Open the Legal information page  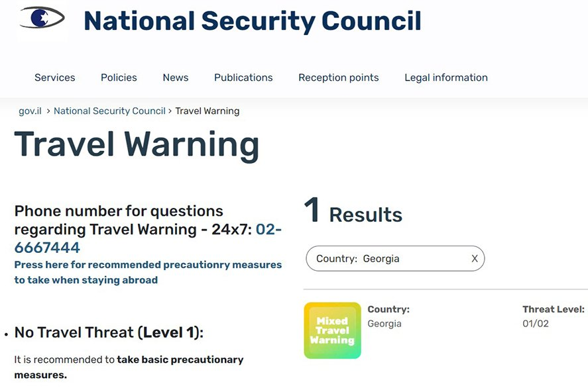coord(445,77)
